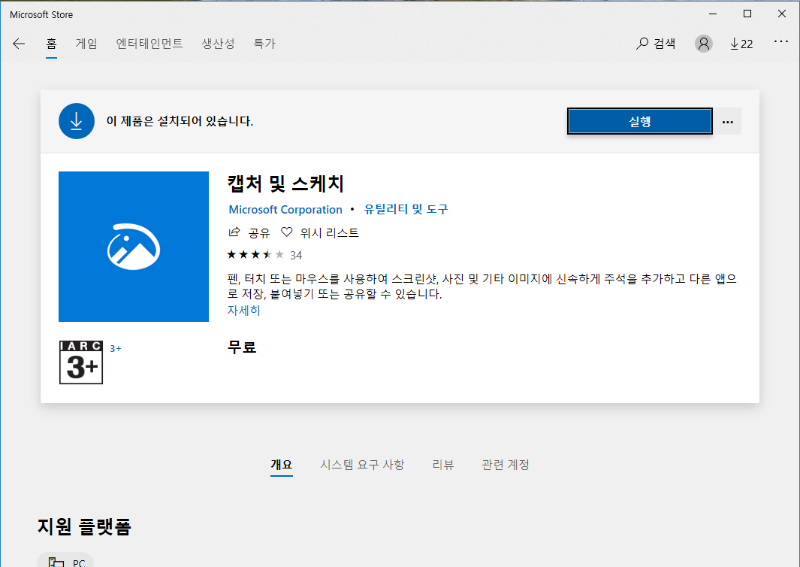Open the user account profile icon
Image resolution: width=800 pixels, height=567 pixels.
point(704,44)
